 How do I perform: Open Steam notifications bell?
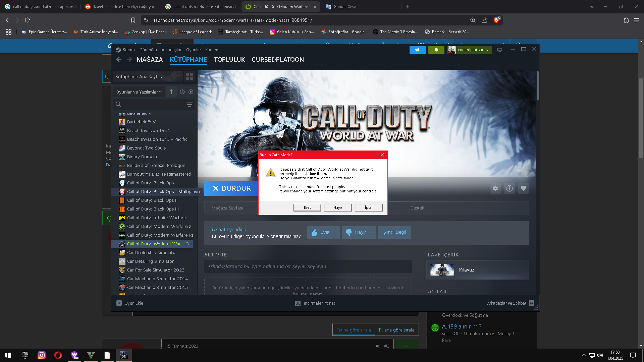click(x=436, y=50)
